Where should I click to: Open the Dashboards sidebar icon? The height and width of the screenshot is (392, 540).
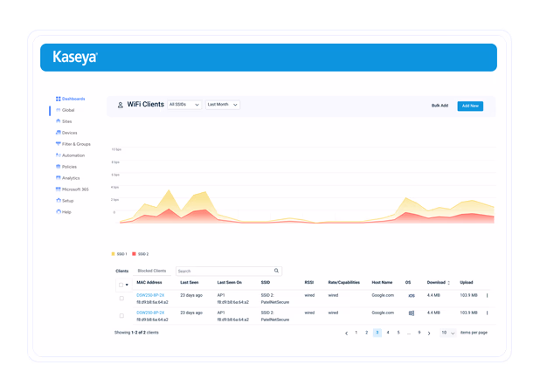point(59,99)
